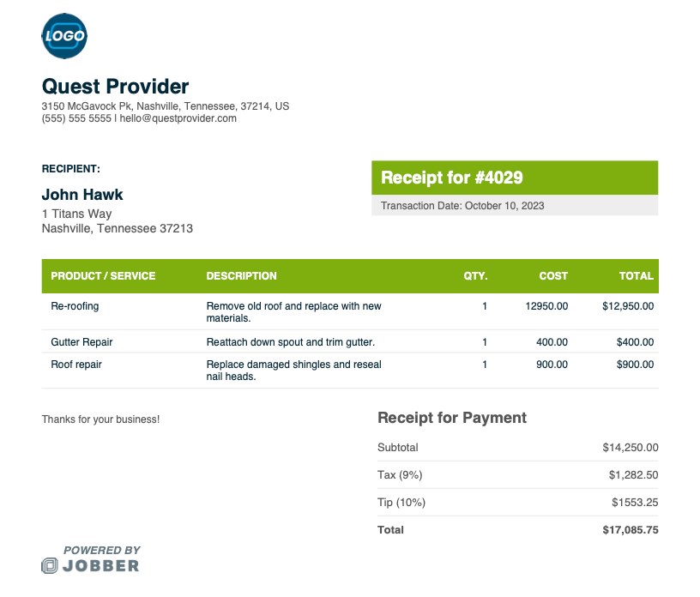Select the Re-roofing line item
This screenshot has width=700, height=597.
click(x=75, y=306)
